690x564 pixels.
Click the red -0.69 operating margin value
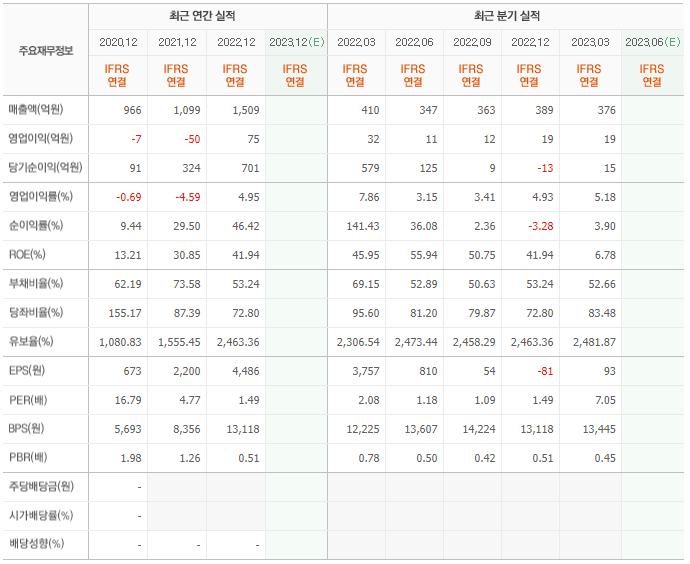click(129, 198)
